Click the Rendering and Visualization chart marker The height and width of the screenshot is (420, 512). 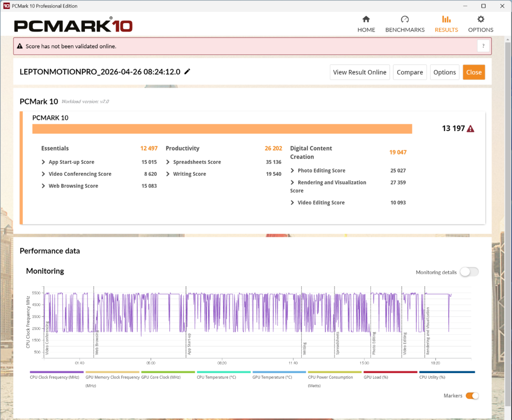point(428,331)
